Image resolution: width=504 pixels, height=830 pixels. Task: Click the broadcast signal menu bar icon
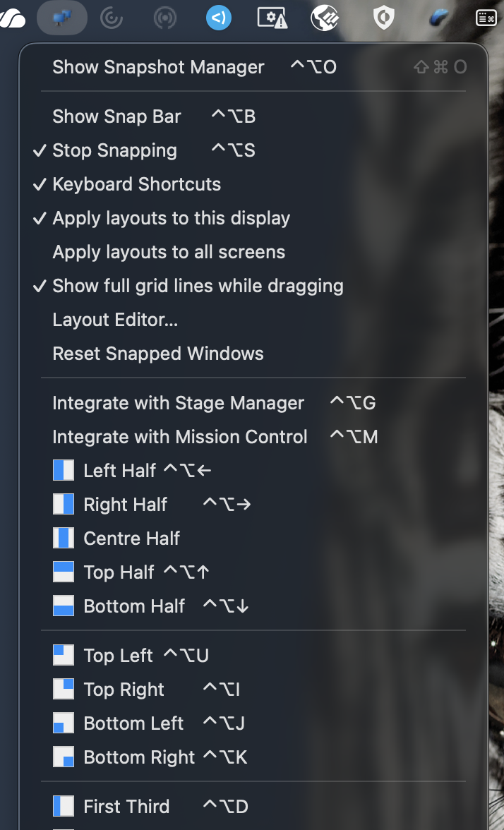click(x=164, y=18)
